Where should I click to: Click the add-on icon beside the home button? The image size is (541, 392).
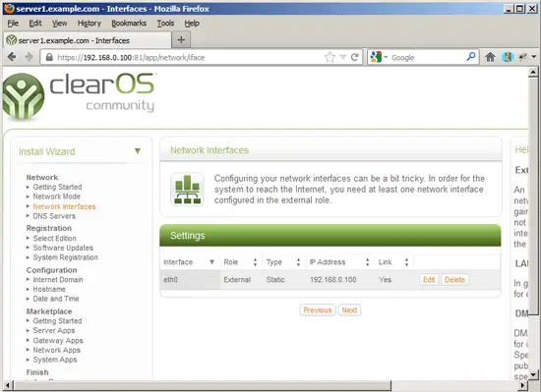tap(507, 57)
